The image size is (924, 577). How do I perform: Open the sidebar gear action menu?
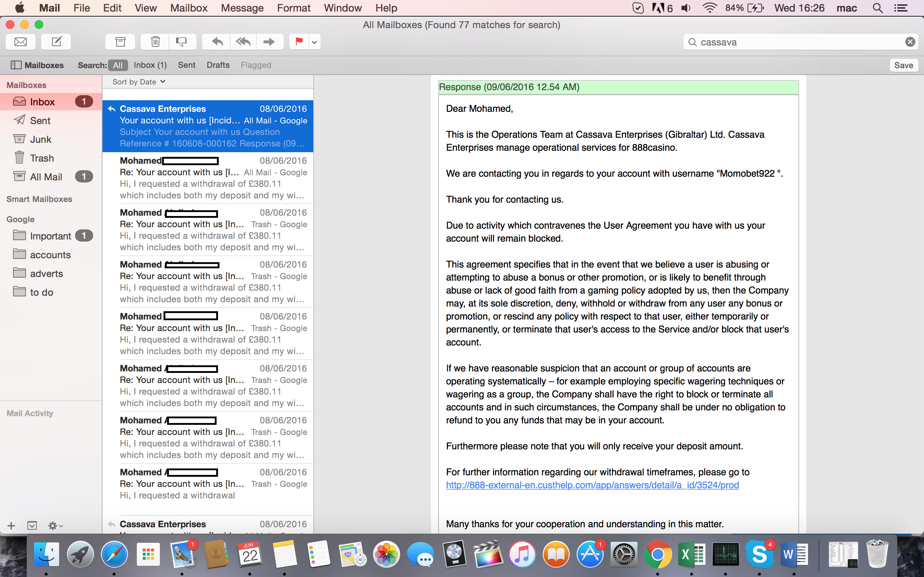tap(55, 526)
